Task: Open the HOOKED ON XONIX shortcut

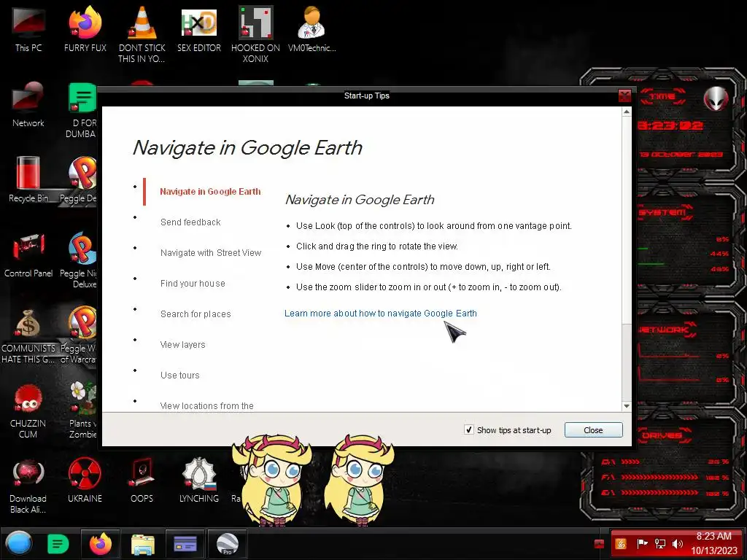Action: coord(255,34)
